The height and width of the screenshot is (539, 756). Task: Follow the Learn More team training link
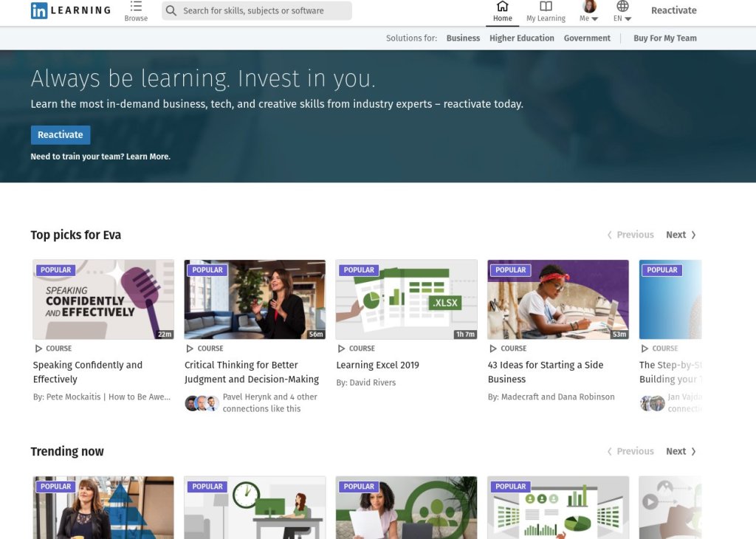point(148,157)
